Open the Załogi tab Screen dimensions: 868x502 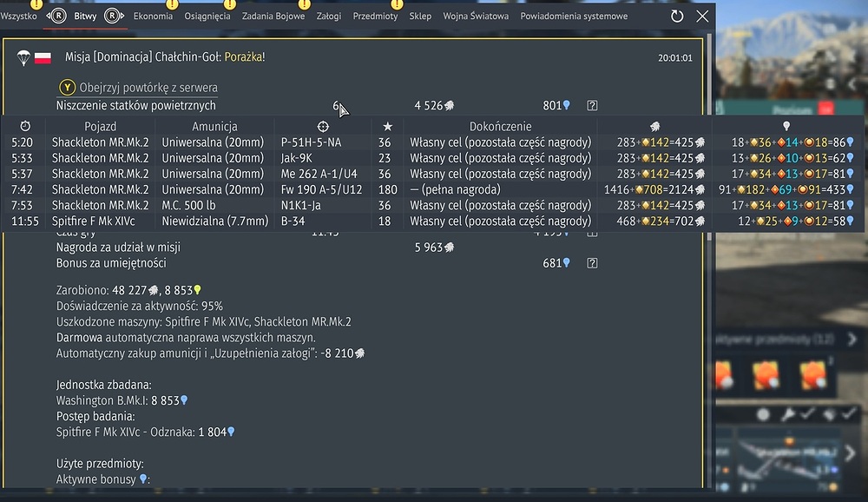(x=329, y=17)
